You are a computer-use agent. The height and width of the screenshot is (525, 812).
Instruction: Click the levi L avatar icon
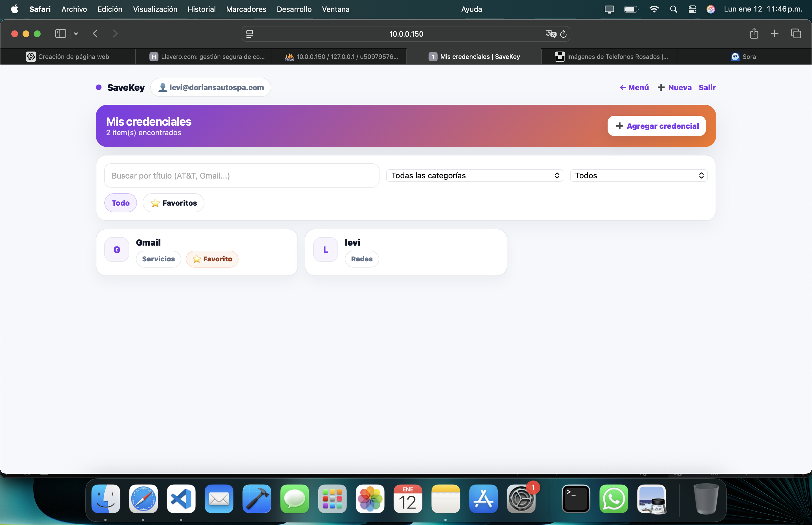click(x=325, y=250)
